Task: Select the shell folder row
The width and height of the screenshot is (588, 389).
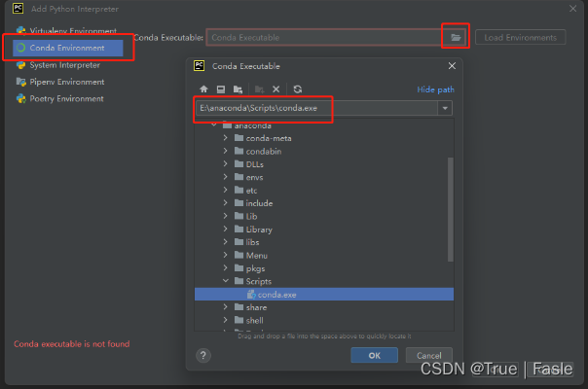Action: [324, 320]
